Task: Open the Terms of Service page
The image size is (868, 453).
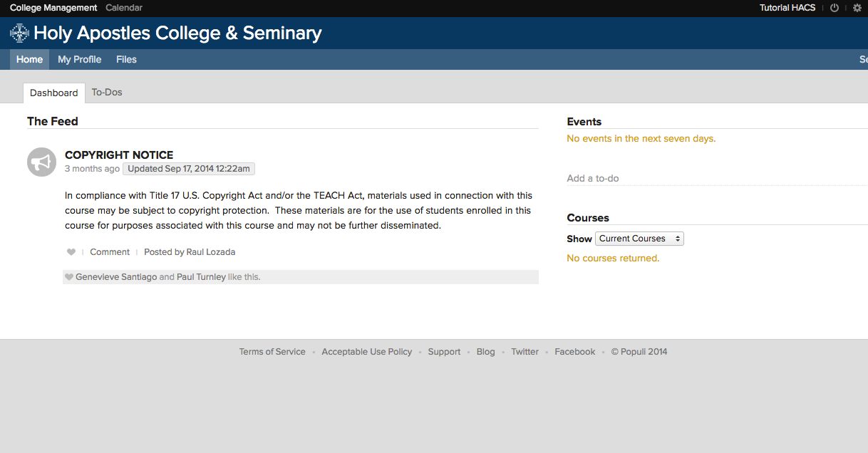Action: pyautogui.click(x=272, y=351)
